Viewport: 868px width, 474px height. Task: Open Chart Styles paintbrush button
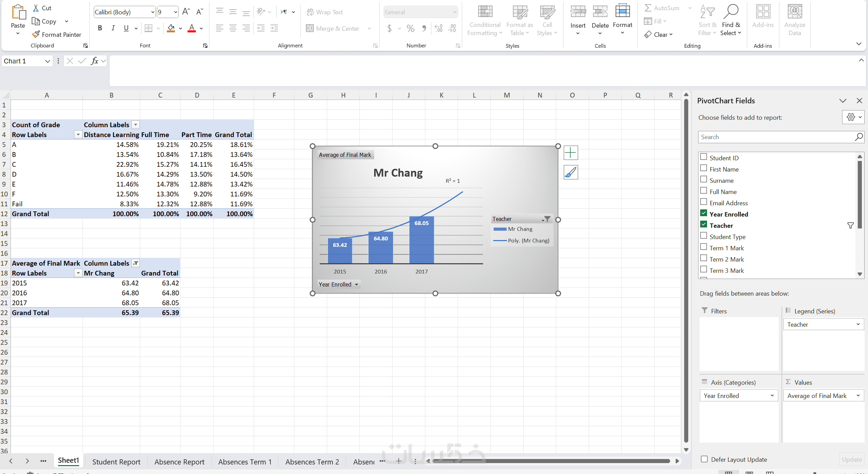click(571, 172)
